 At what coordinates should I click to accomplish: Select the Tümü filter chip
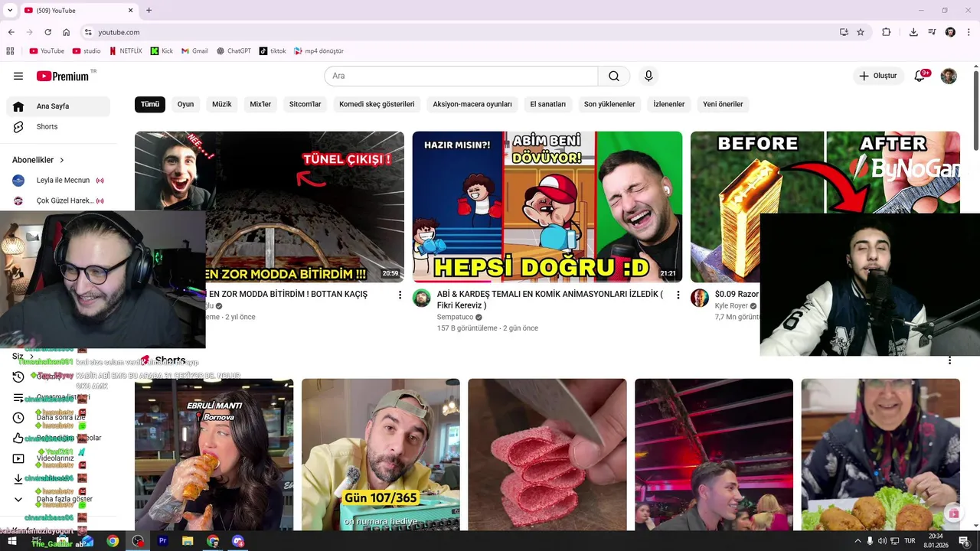[x=150, y=104]
